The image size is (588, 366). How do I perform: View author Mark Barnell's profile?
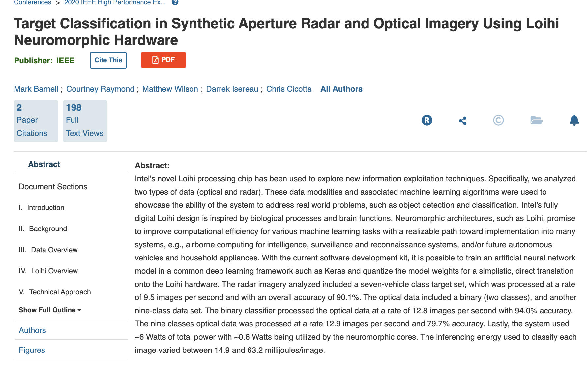[36, 89]
